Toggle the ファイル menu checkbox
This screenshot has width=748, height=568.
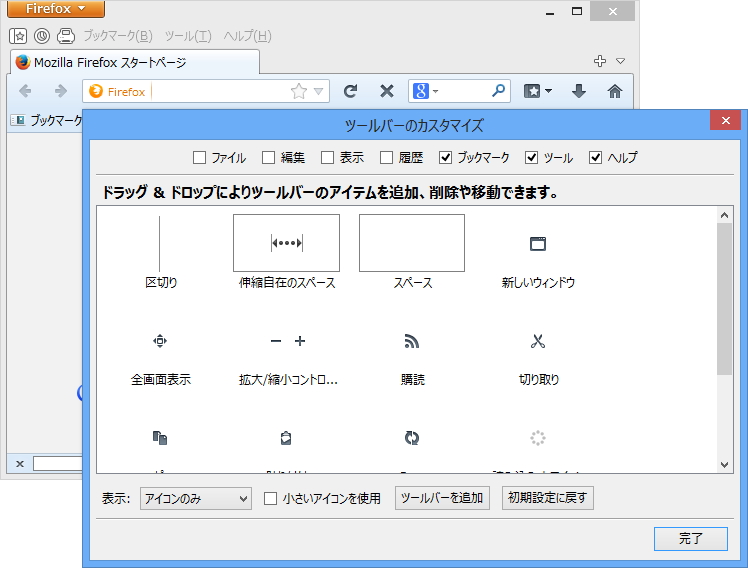pos(199,157)
